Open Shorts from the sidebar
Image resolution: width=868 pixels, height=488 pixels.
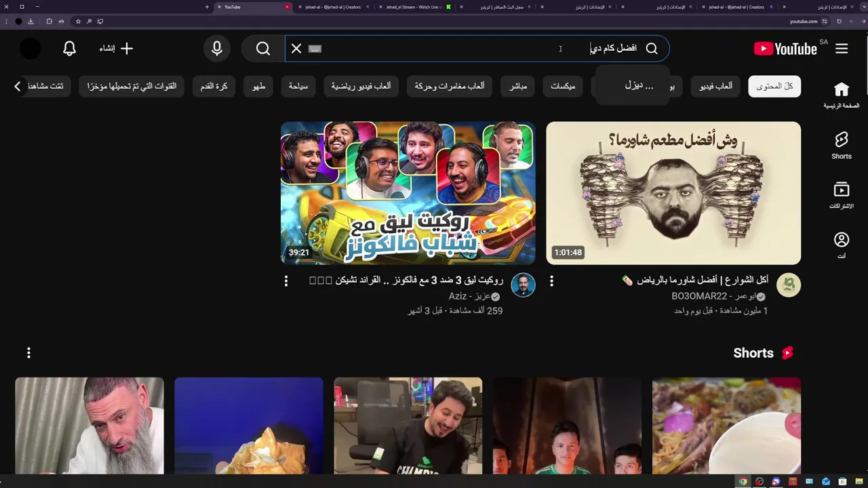click(841, 146)
